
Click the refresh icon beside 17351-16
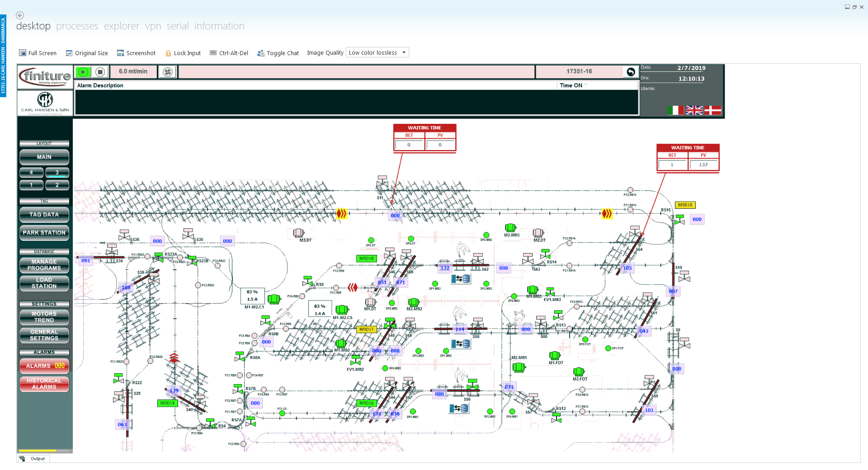click(631, 72)
